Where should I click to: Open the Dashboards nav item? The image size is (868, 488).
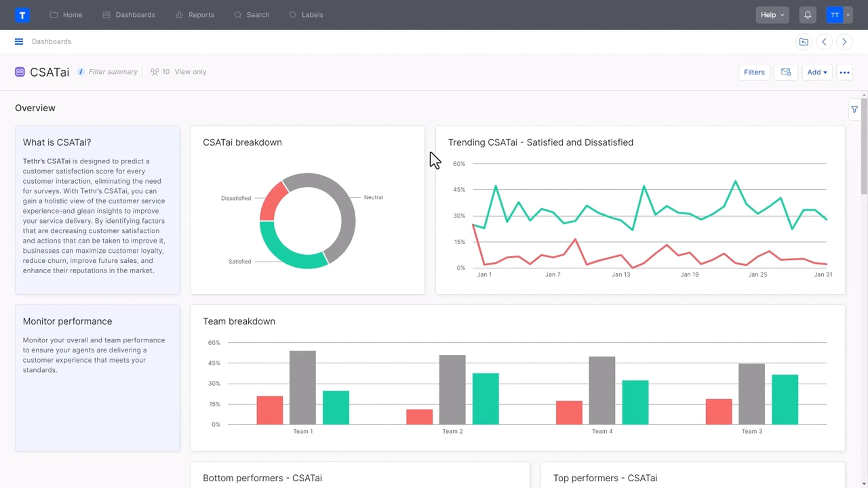click(x=129, y=15)
